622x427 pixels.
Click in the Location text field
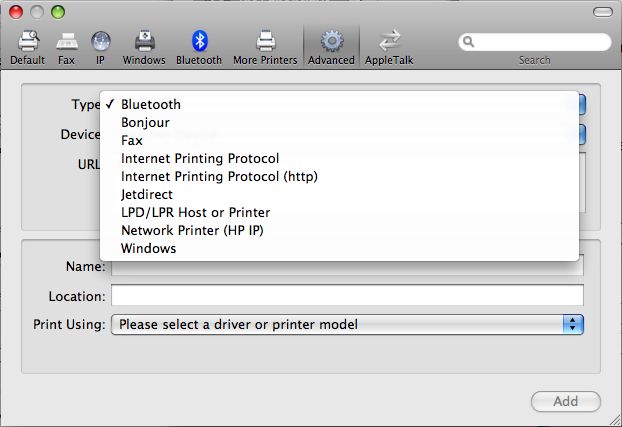(347, 295)
